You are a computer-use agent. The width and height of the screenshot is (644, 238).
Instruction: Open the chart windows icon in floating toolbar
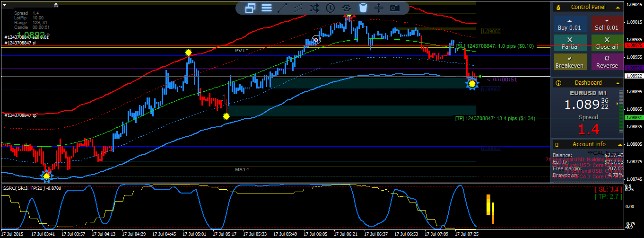pos(250,8)
